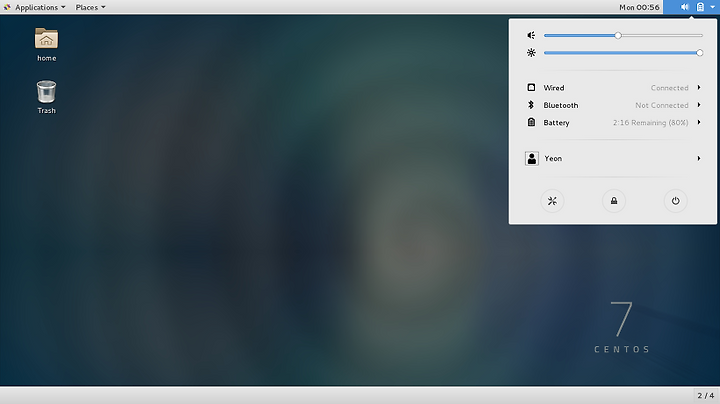Expand the Battery submenu arrow

699,122
